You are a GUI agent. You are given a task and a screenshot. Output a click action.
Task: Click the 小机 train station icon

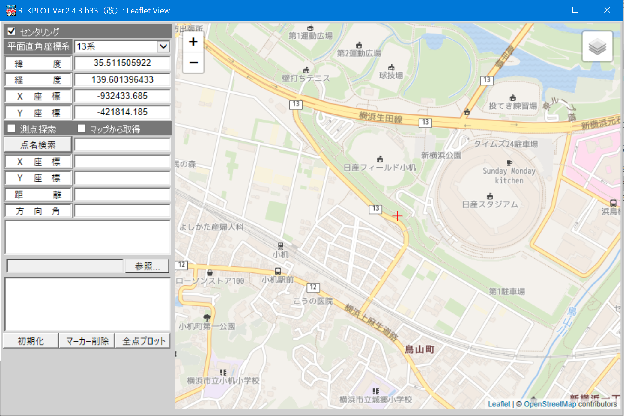tap(280, 245)
